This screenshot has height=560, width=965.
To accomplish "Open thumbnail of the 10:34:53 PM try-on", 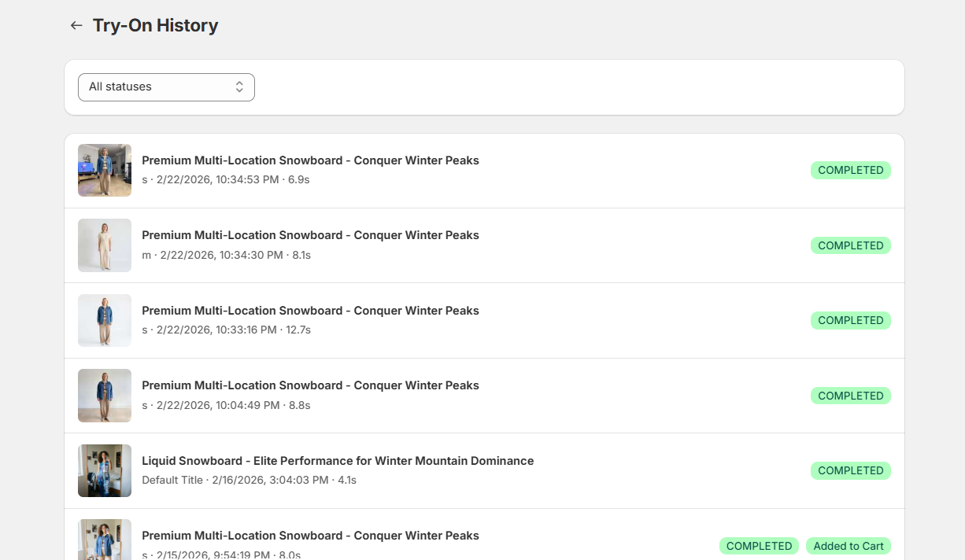I will (x=105, y=170).
